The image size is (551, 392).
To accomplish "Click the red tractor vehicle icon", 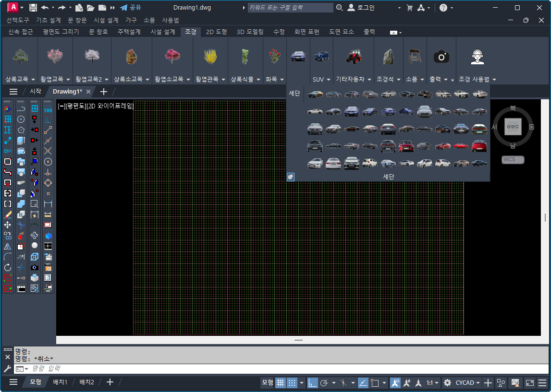I will click(x=353, y=57).
